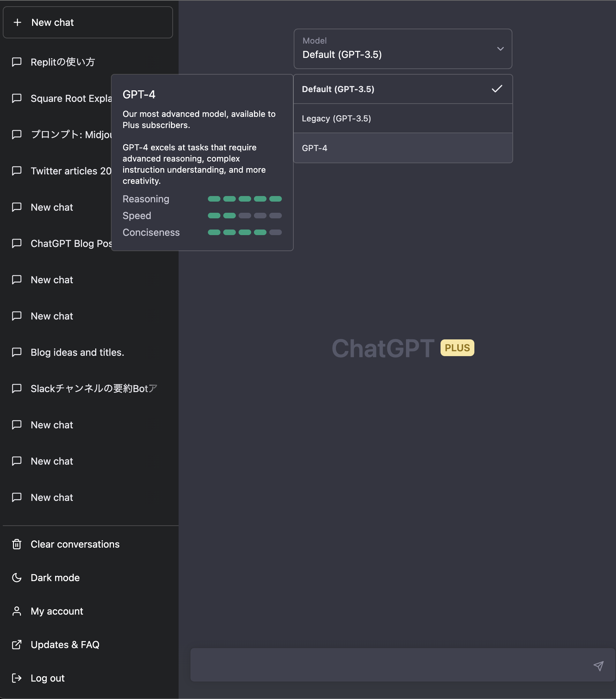Click the paper plane send icon
The width and height of the screenshot is (616, 699).
coord(599,666)
